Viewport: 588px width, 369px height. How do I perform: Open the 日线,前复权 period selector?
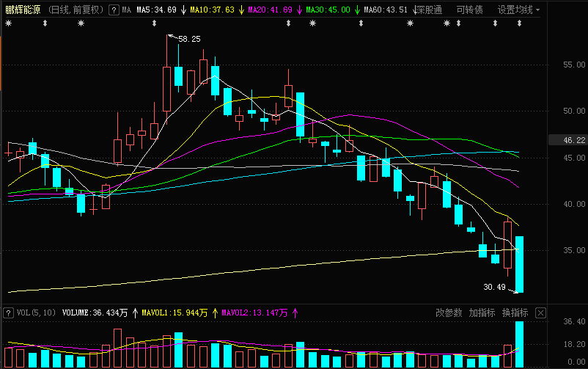[x=76, y=10]
